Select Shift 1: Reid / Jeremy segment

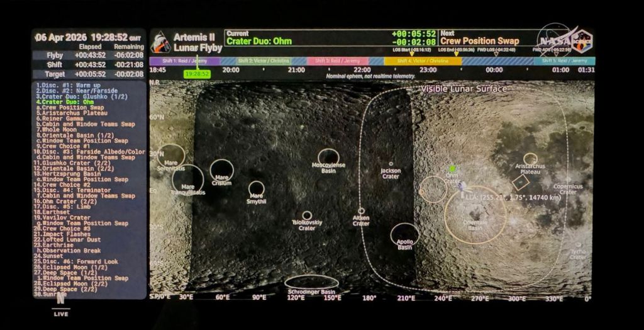[x=185, y=61]
